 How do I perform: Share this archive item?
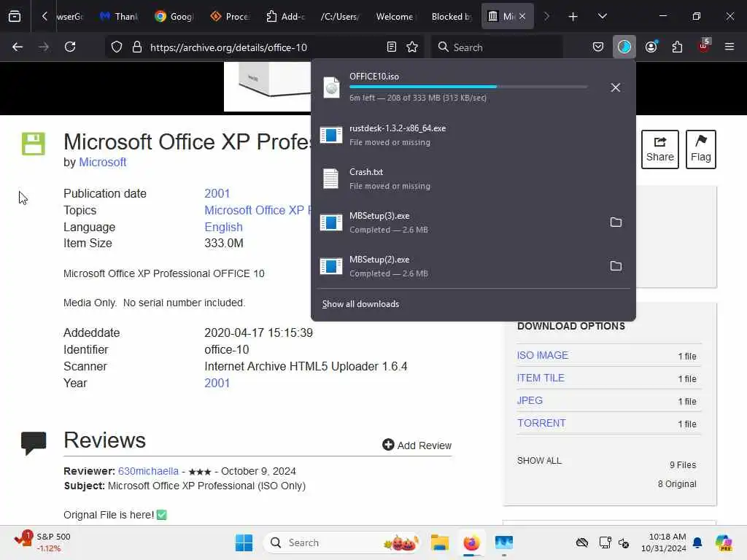coord(659,149)
